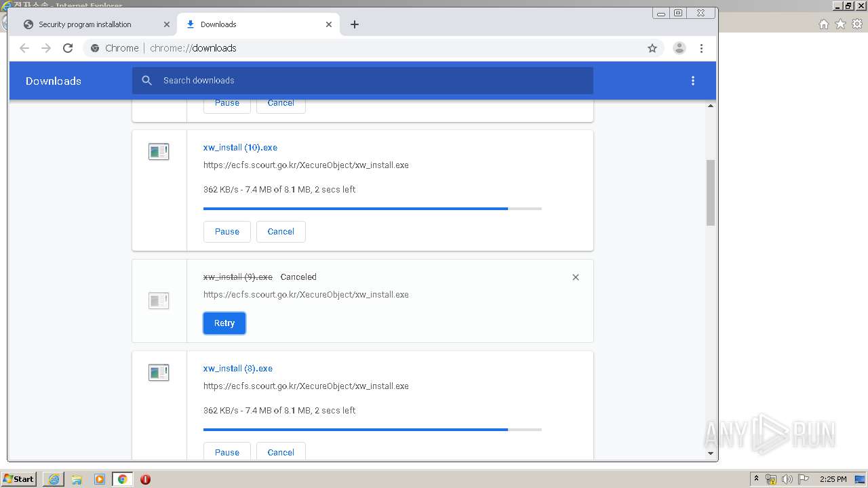
Task: Click the search magnifier icon
Action: click(146, 81)
